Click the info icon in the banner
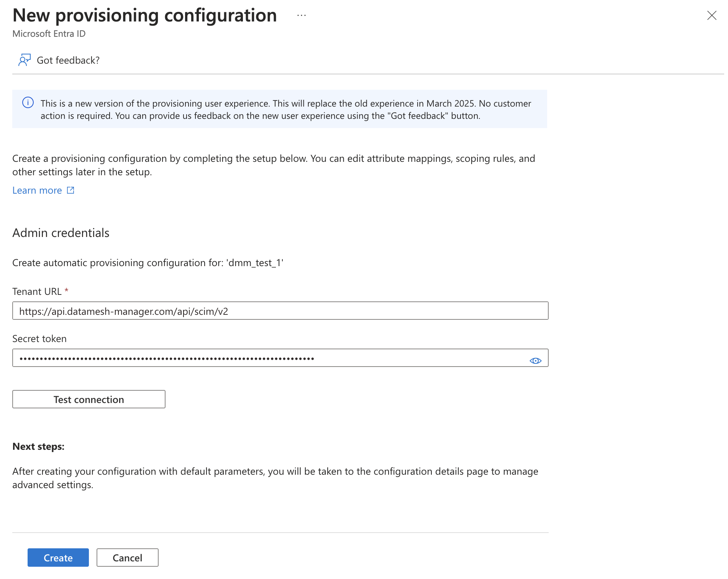The image size is (728, 579). pyautogui.click(x=28, y=103)
